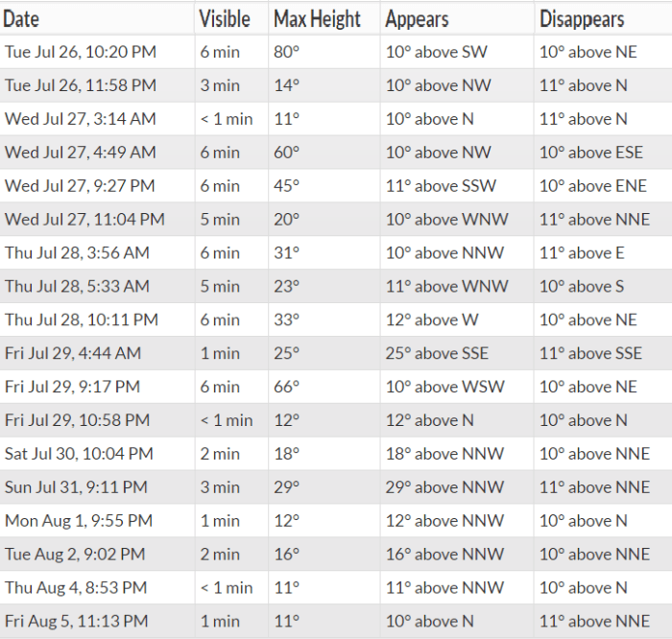Viewport: 672px width, 639px height.
Task: Click the 25° above SSE appears cell
Action: coord(437,353)
